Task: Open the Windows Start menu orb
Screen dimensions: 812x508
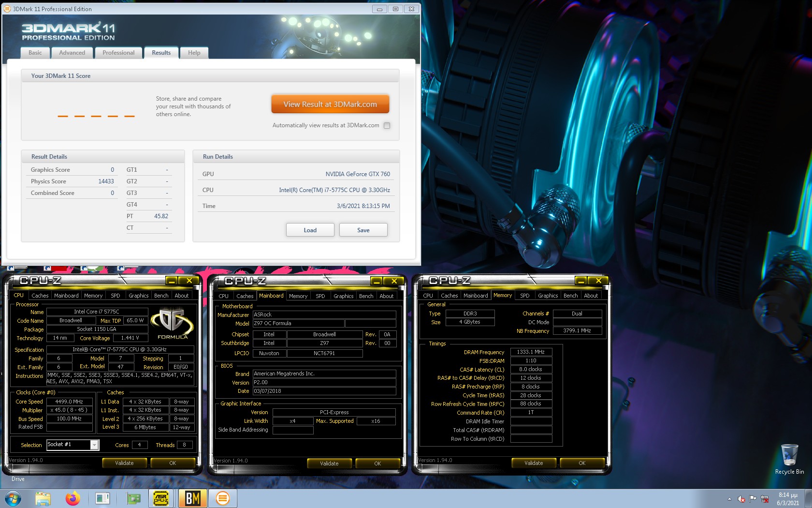Action: coord(13,498)
